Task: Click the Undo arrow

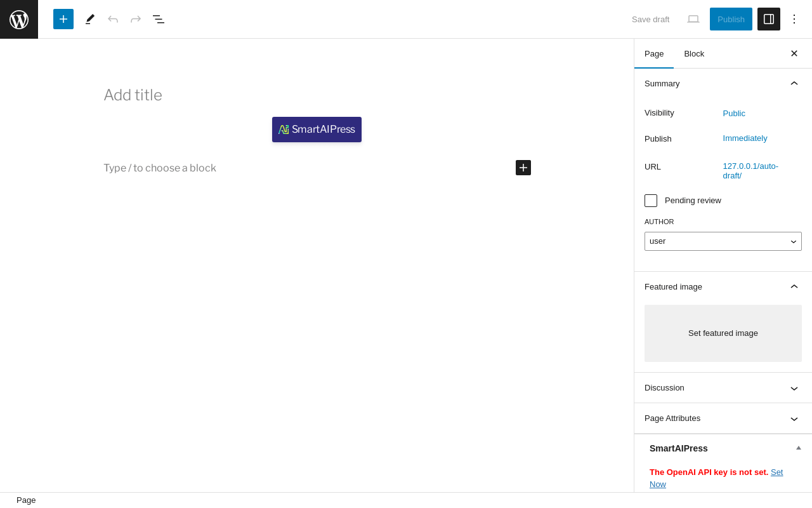Action: coord(113,19)
